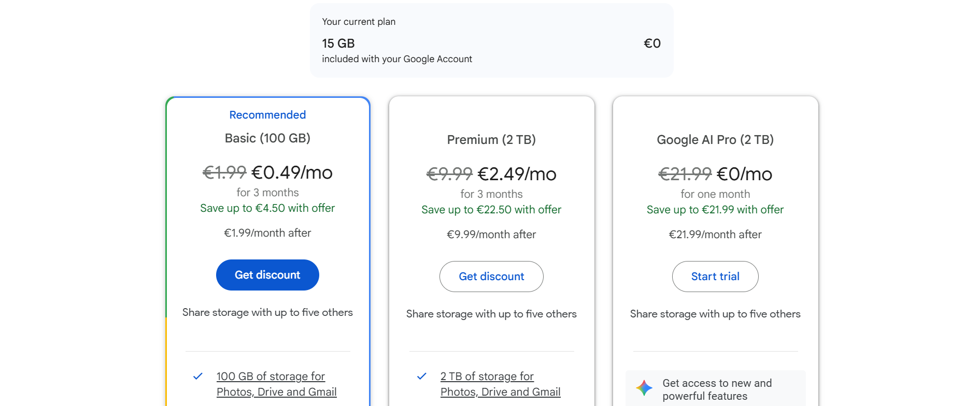Select the Basic (100 GB) plan title
This screenshot has width=980, height=406.
tap(267, 138)
